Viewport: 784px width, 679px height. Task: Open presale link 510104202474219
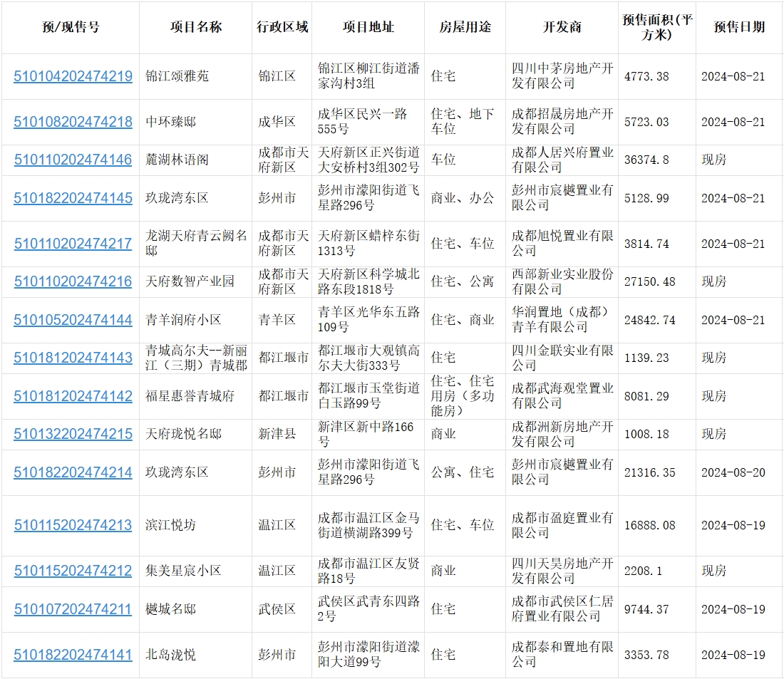[73, 76]
